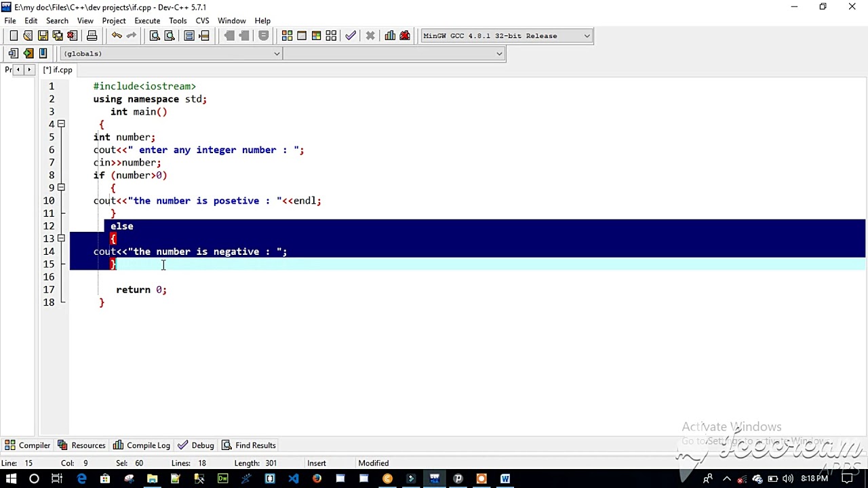
Task: Collapse the code fold at line 4
Action: coord(61,124)
